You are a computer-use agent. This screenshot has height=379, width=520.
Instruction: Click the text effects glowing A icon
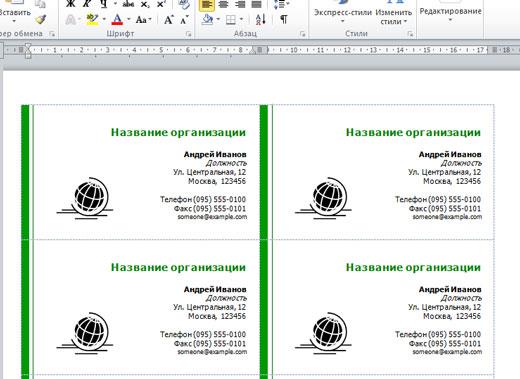pyautogui.click(x=70, y=20)
